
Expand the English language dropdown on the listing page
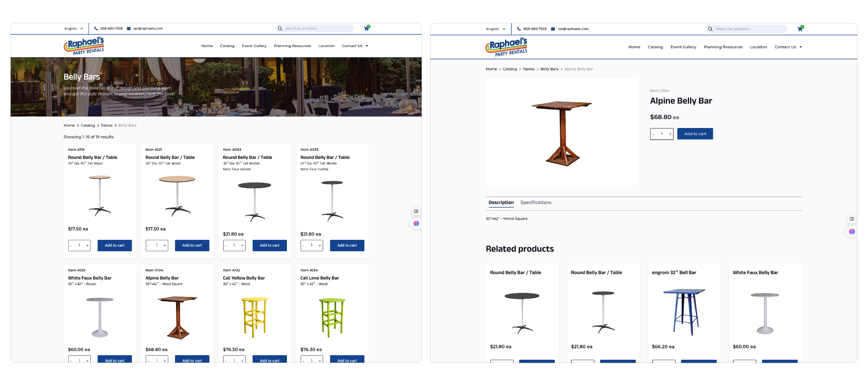coord(74,29)
